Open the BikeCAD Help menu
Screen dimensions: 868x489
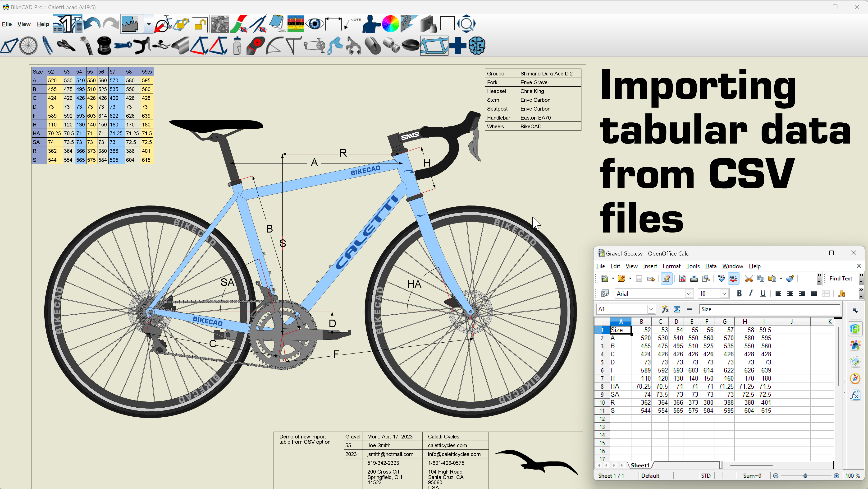(43, 24)
